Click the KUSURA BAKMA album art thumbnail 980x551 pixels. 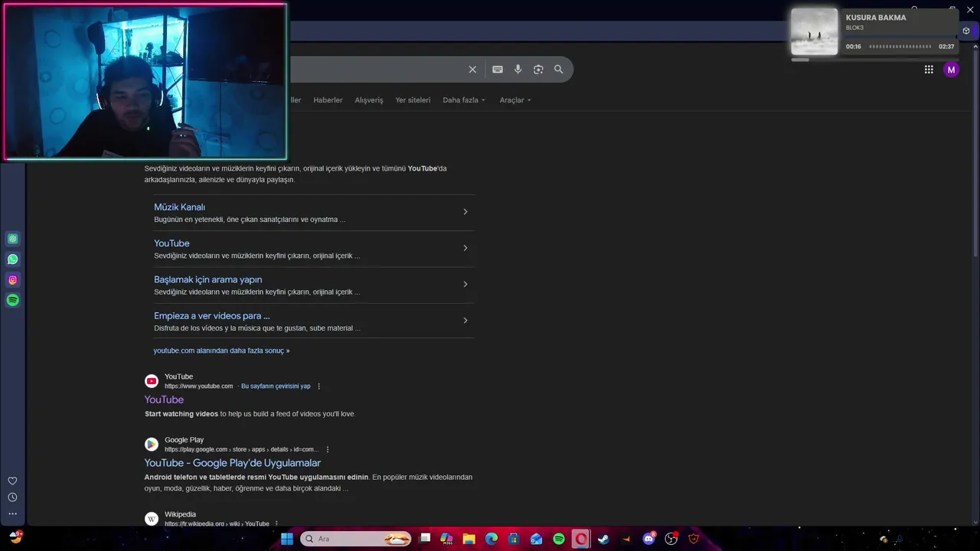(815, 31)
